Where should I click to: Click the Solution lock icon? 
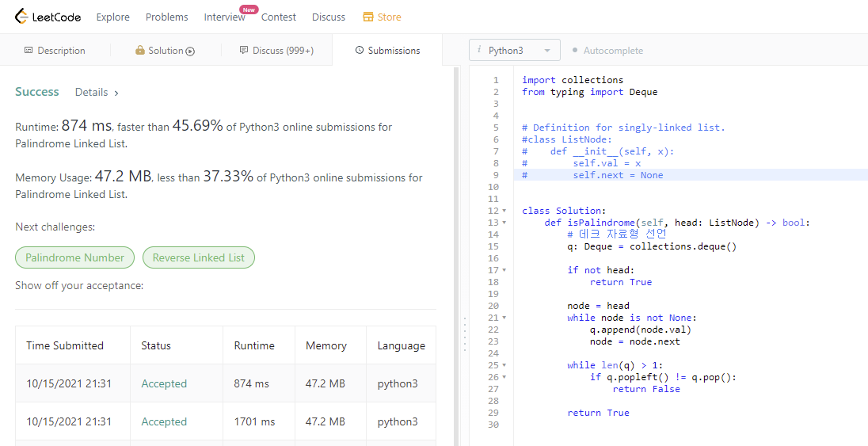pos(140,51)
